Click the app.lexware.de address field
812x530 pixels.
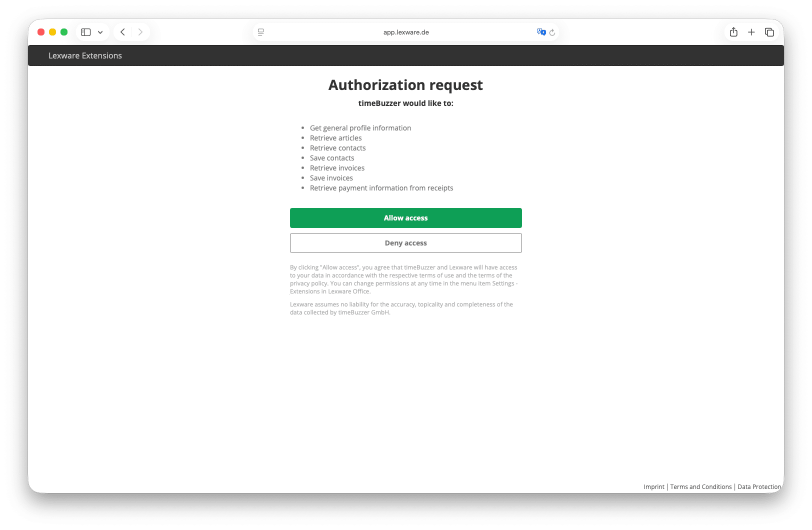pyautogui.click(x=405, y=32)
